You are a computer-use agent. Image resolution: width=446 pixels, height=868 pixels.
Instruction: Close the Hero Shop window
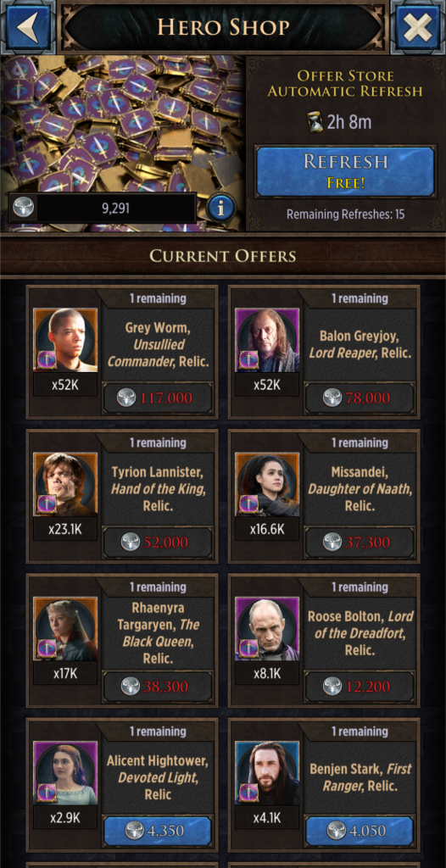pos(418,26)
